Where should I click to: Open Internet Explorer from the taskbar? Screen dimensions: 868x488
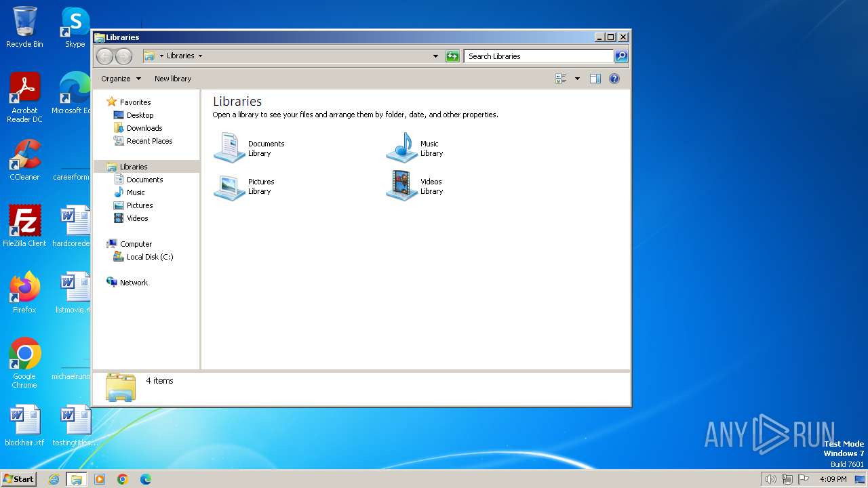coord(54,479)
